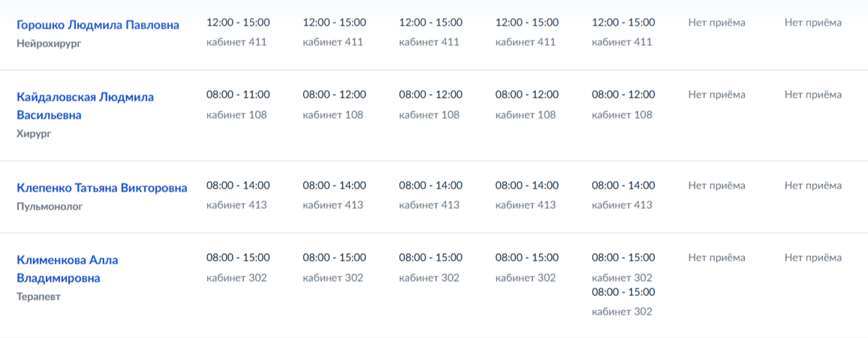
Task: Select Клименкова's lowest extra 08:00 - 15:00 slot
Action: (x=623, y=292)
